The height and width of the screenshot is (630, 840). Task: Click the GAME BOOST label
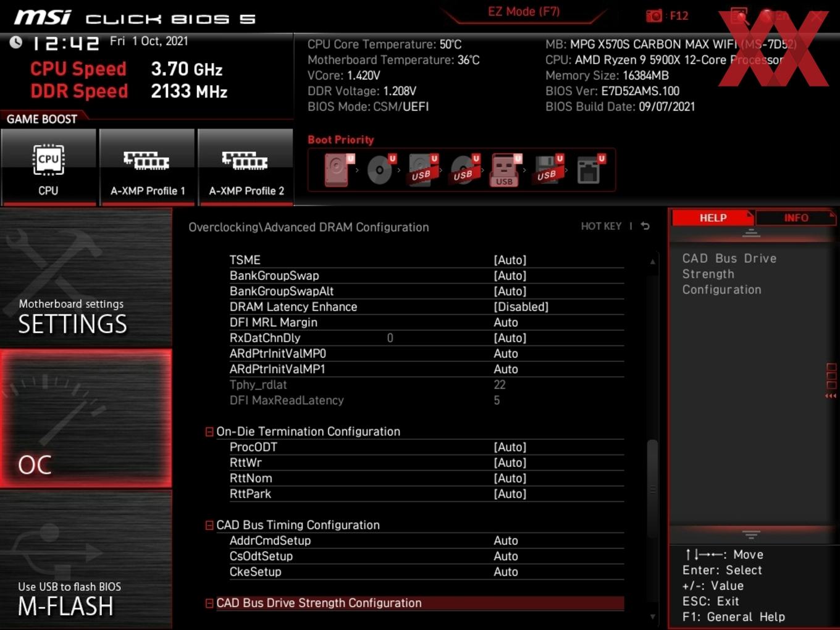point(42,119)
